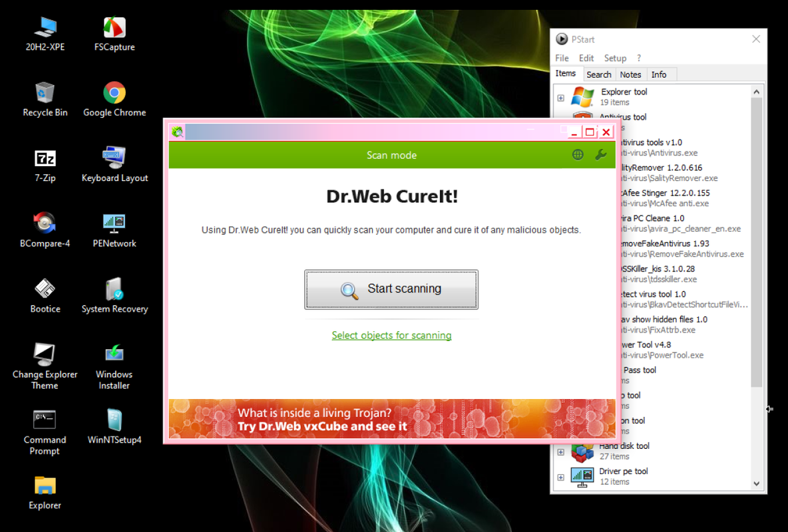Click the Start scanning button
This screenshot has width=788, height=532.
pyautogui.click(x=391, y=289)
